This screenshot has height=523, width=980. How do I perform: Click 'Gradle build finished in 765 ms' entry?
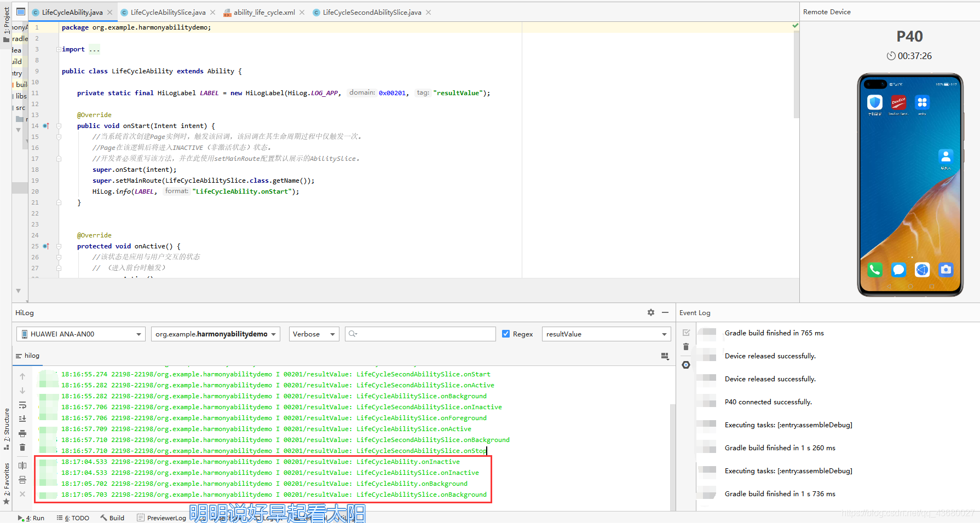tap(774, 333)
